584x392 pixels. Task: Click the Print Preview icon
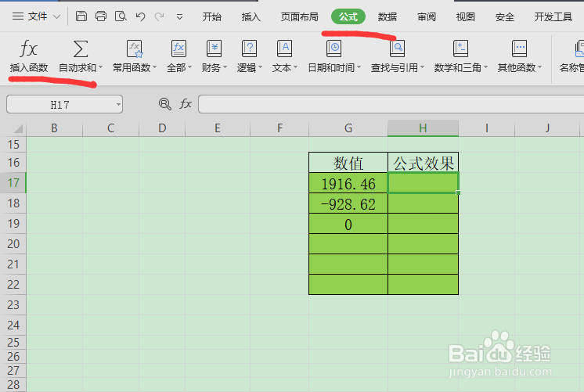coord(121,16)
